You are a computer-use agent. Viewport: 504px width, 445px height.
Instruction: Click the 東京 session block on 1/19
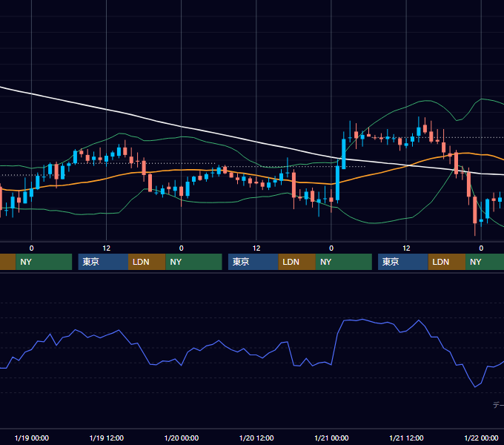(x=103, y=262)
